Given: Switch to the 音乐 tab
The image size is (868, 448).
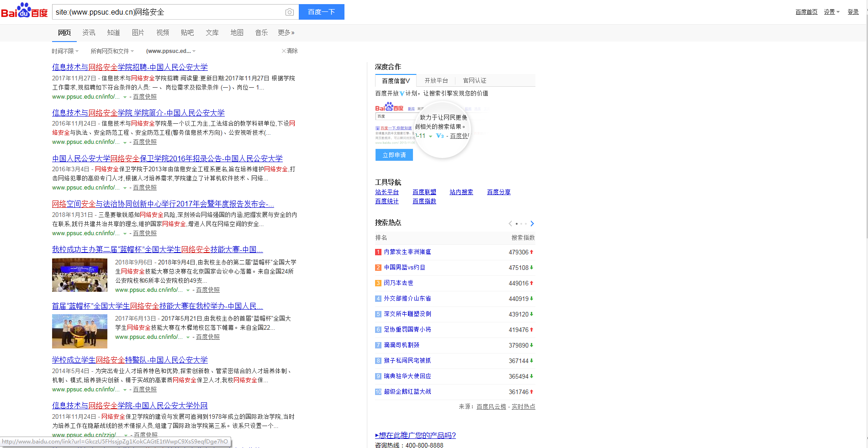Looking at the screenshot, I should pos(261,32).
